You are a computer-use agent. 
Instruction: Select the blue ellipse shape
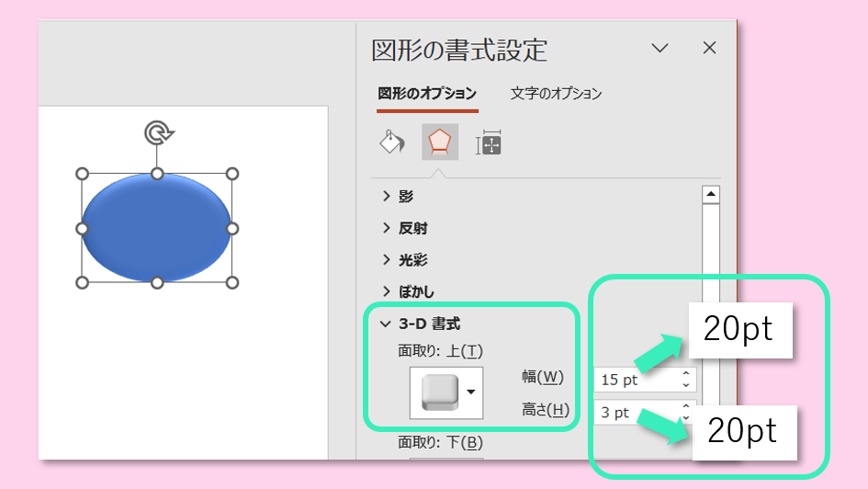(156, 228)
